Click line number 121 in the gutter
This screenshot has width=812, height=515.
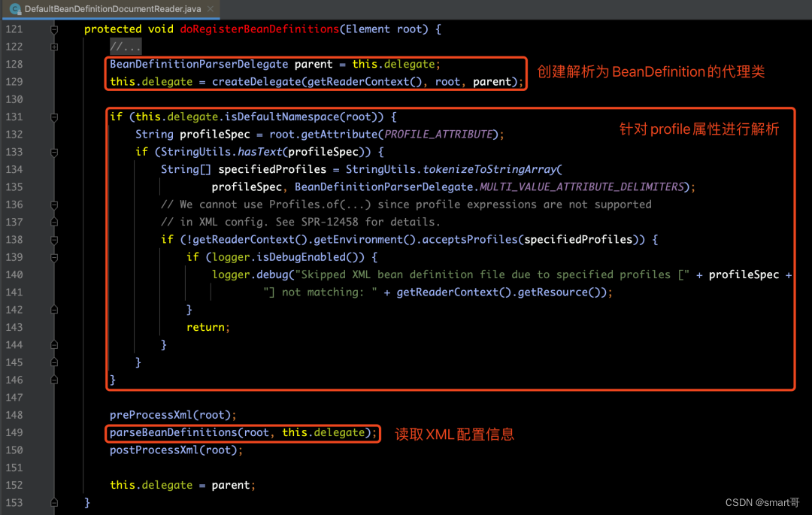tap(14, 29)
